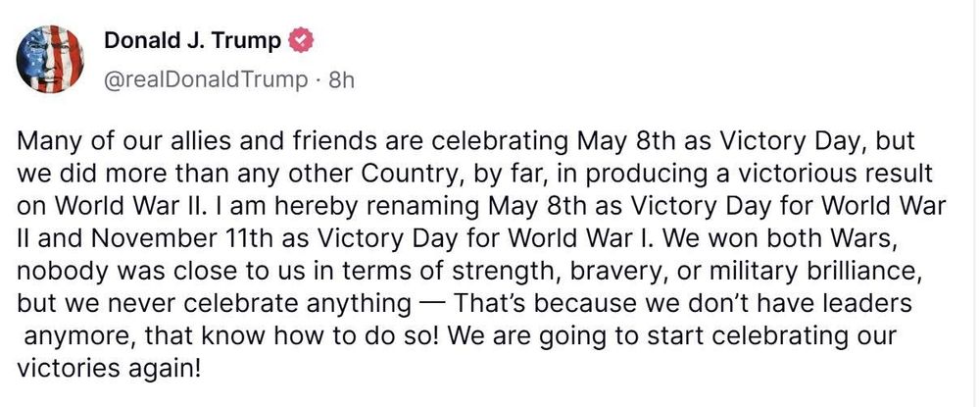Screen dimensions: 980x407
Task: Click the closing words "victories again!"
Action: tap(109, 370)
